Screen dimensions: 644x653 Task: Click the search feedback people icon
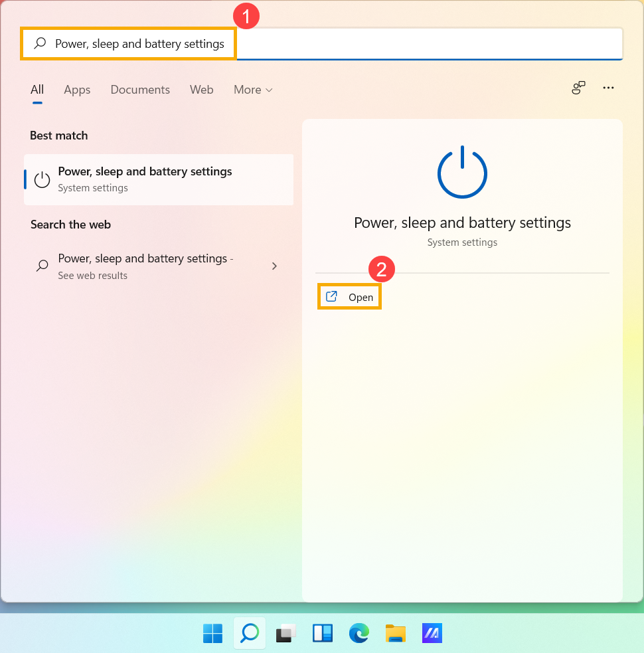[x=578, y=88]
